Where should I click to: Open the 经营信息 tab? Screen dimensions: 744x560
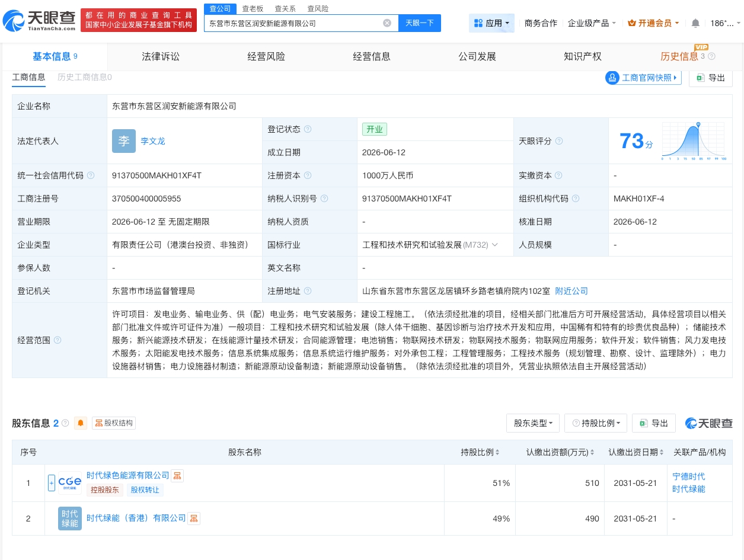(x=372, y=56)
